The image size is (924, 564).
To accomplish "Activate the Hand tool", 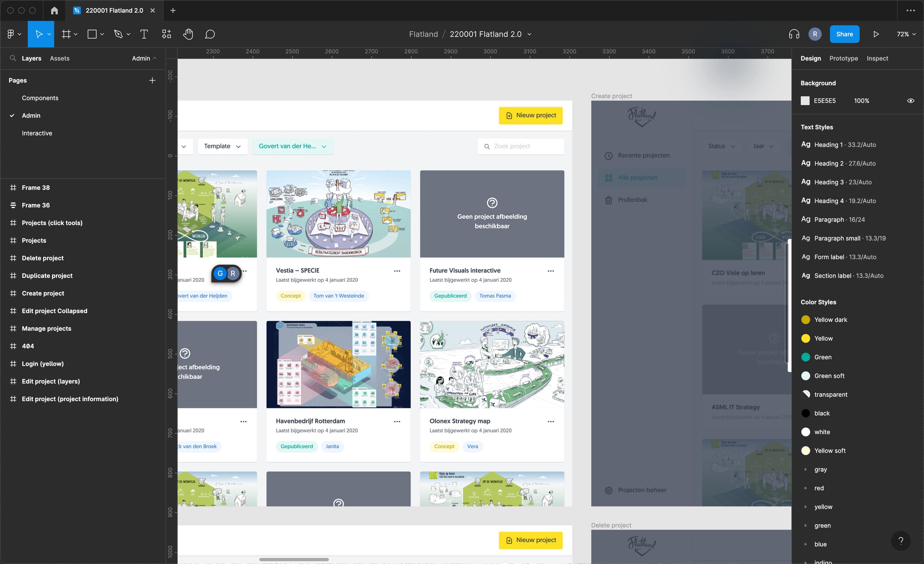I will click(188, 34).
